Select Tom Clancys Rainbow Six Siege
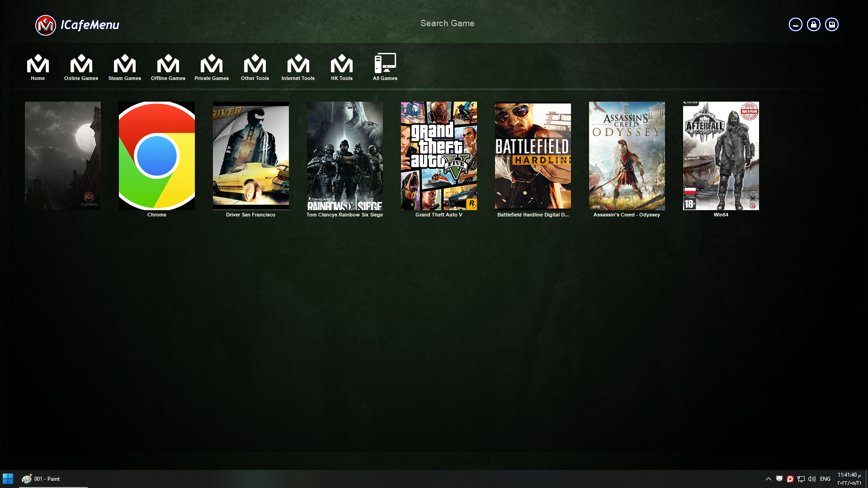Viewport: 868px width, 488px height. (x=344, y=156)
